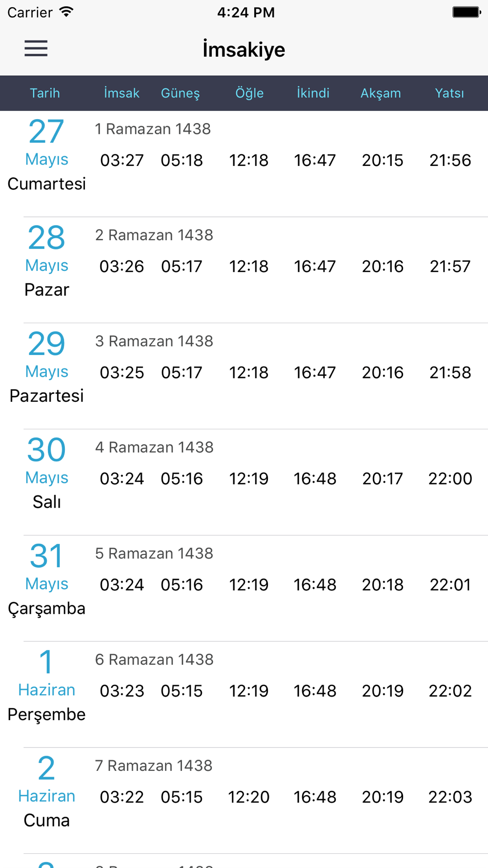This screenshot has width=488, height=868.
Task: Select the Tarih column header
Action: tap(45, 93)
